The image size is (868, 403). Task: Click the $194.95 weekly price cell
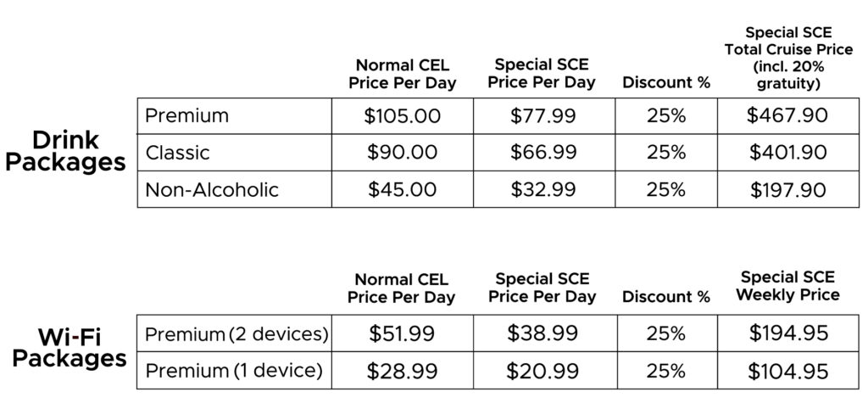click(x=787, y=333)
